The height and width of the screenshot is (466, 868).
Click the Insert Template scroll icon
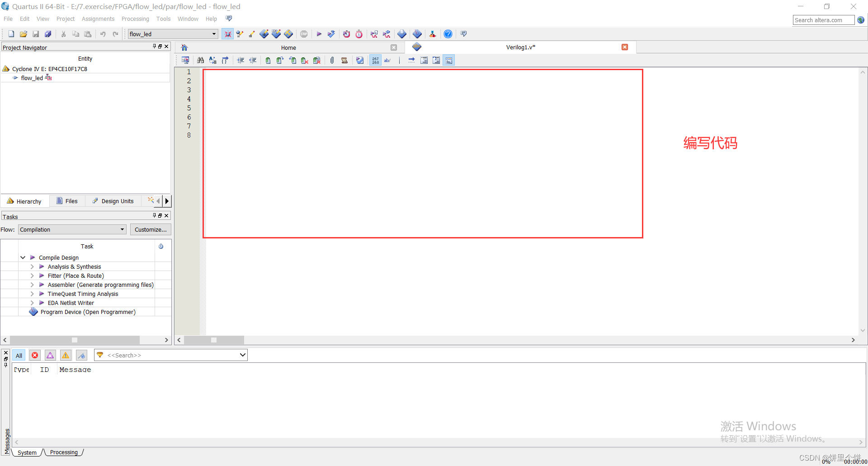344,60
